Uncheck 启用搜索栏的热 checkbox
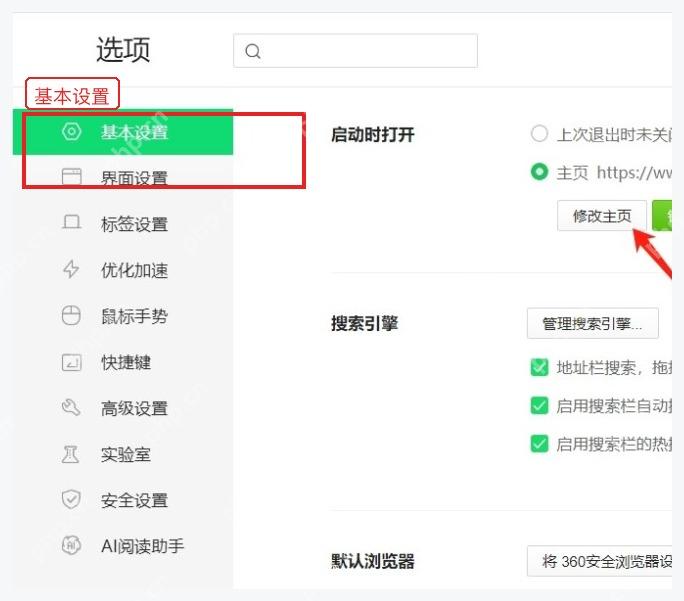The height and width of the screenshot is (601, 684). coord(539,444)
